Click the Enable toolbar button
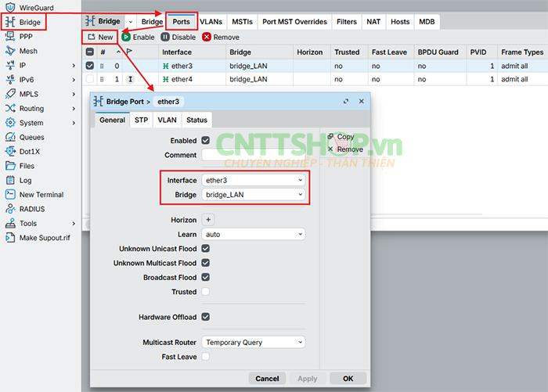The width and height of the screenshot is (548, 392). 138,37
